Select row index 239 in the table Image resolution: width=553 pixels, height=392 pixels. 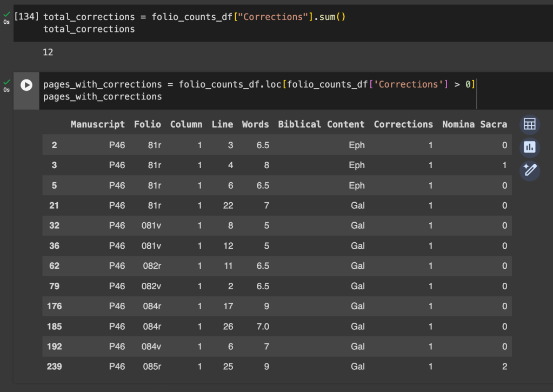point(54,367)
